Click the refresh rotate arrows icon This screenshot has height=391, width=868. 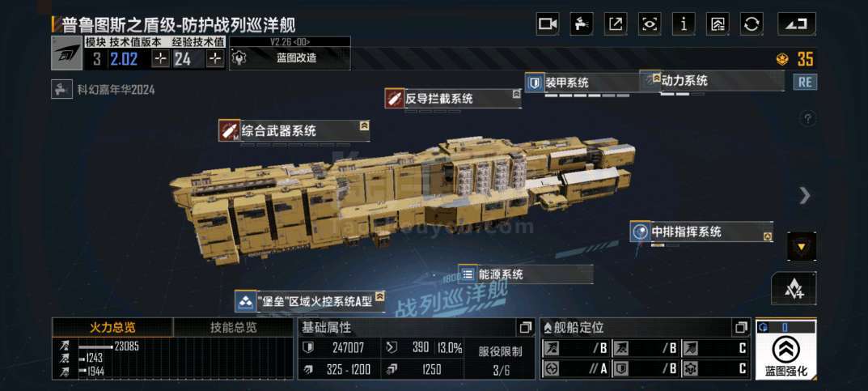click(x=752, y=23)
